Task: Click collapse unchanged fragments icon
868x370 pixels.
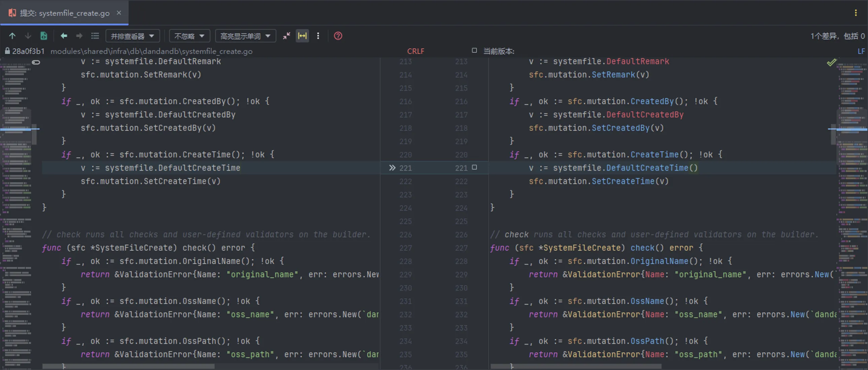Action: [x=286, y=36]
